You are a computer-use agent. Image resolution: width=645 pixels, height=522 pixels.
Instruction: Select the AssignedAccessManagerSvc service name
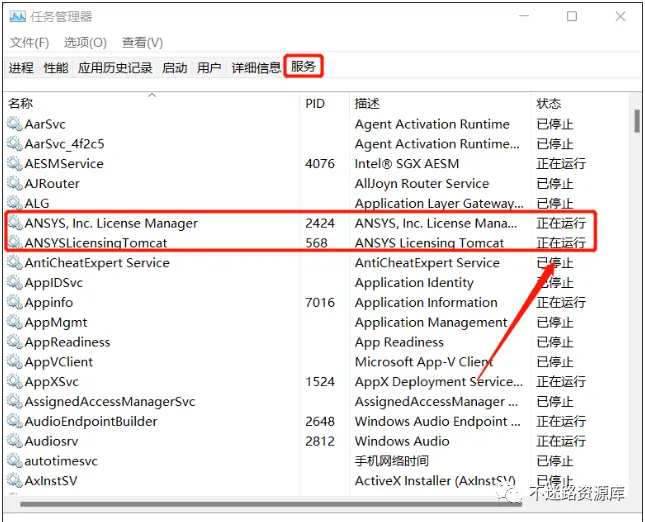click(110, 401)
